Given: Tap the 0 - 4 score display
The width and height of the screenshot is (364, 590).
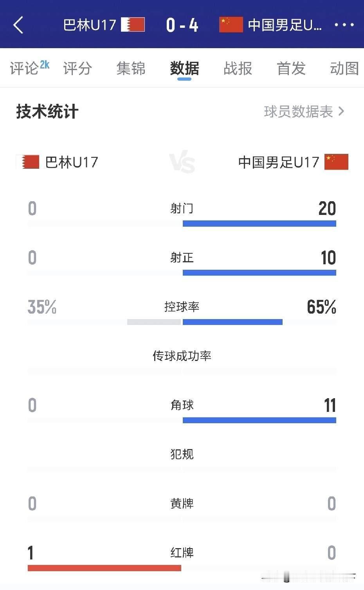Looking at the screenshot, I should pyautogui.click(x=182, y=25).
